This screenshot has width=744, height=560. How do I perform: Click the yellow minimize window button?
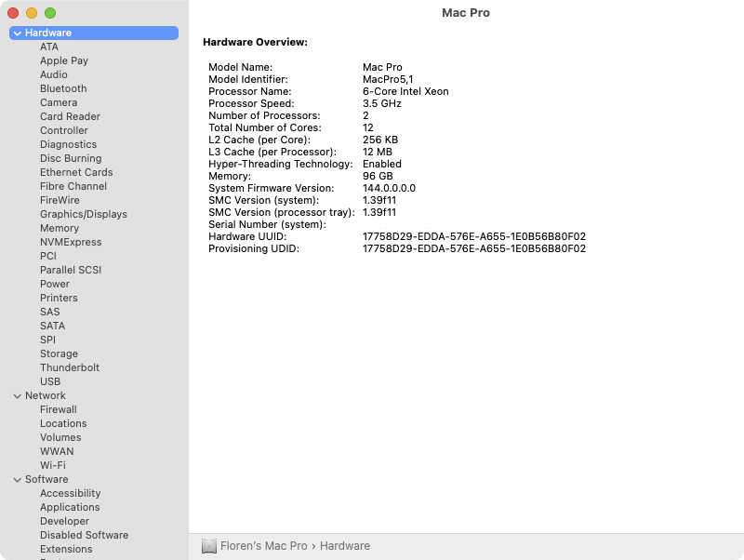[32, 13]
